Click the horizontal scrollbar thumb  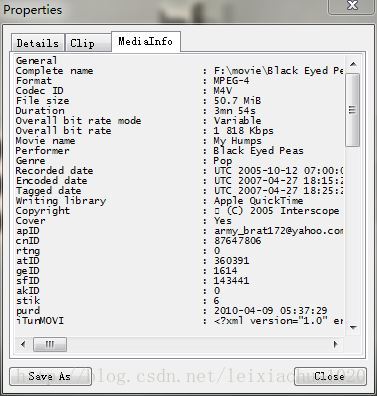point(50,344)
